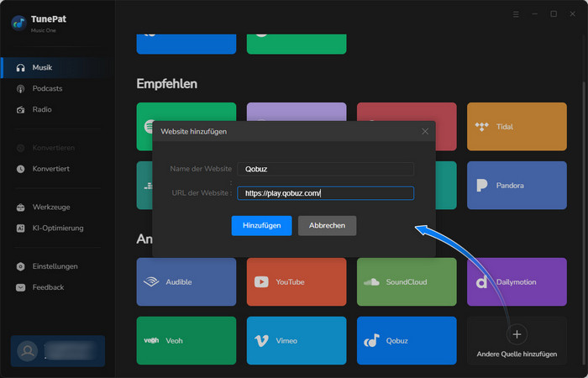Click the URL der Website field
588x378 pixels.
point(326,193)
